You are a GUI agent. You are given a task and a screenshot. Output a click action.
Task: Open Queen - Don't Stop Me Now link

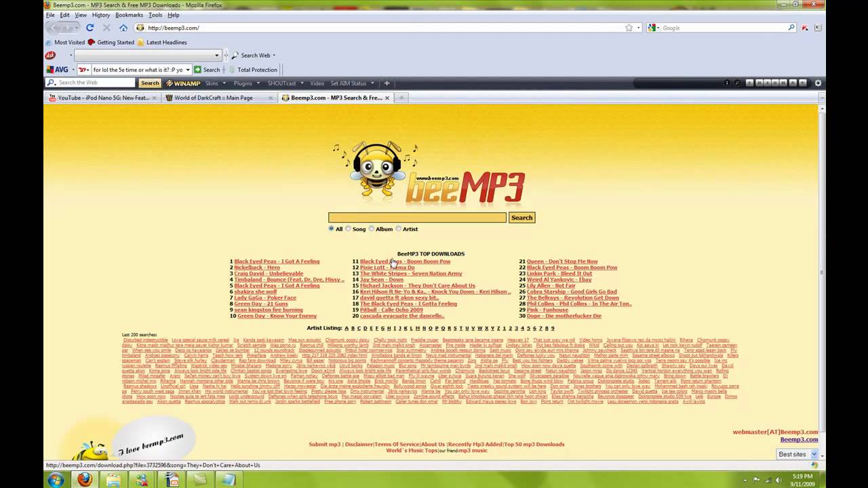click(x=562, y=262)
